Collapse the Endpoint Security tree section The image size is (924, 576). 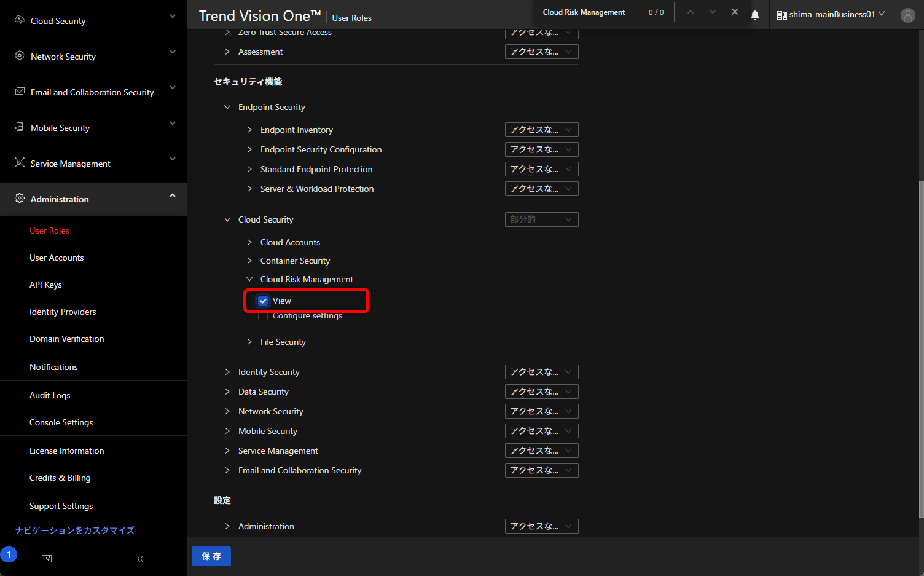tap(227, 107)
